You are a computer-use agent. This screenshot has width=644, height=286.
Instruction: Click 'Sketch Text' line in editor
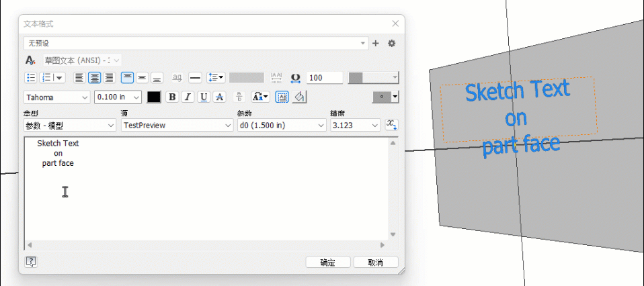58,144
